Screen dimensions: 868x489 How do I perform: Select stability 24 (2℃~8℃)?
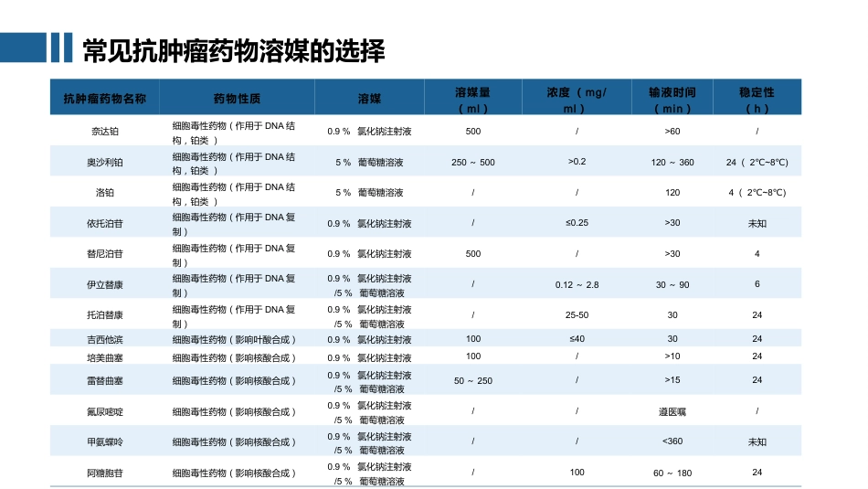pos(757,163)
